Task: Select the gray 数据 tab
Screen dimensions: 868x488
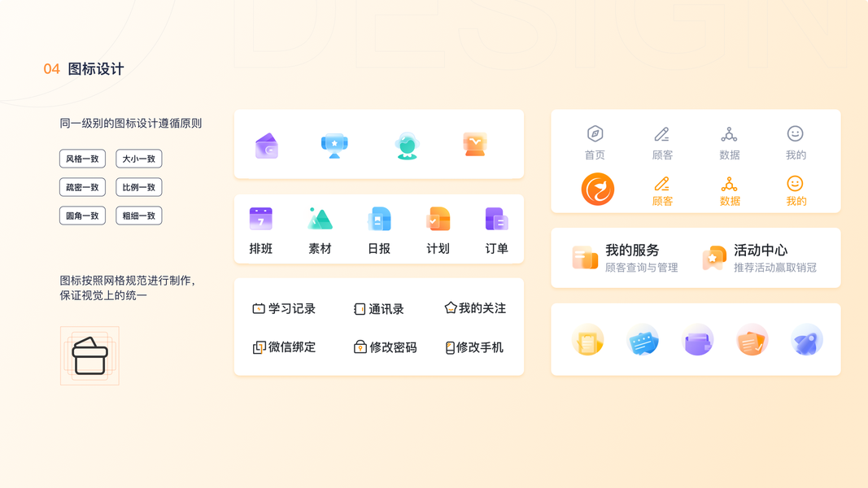Action: click(x=729, y=143)
